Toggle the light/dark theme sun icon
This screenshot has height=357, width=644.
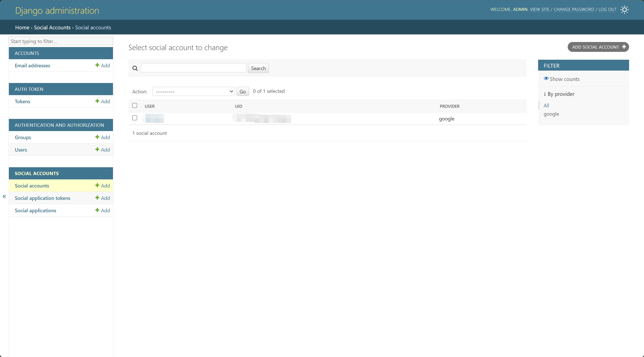tap(624, 10)
